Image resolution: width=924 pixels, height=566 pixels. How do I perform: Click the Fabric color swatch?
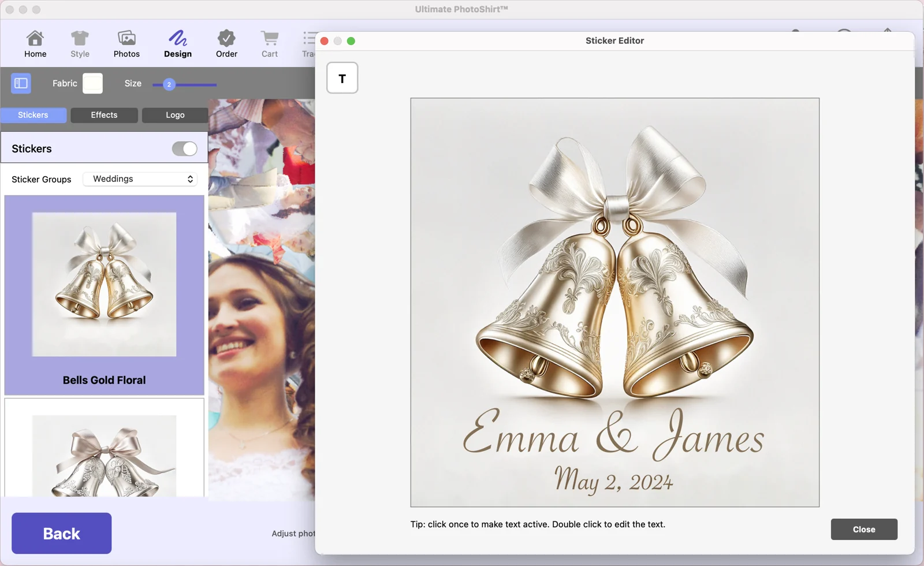[x=92, y=83]
